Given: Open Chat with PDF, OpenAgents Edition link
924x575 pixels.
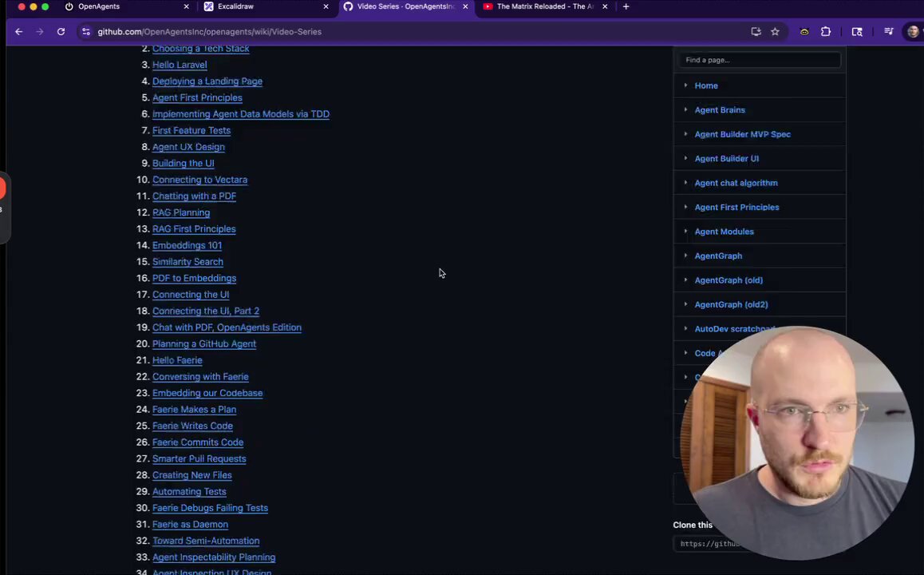Looking at the screenshot, I should [x=227, y=327].
